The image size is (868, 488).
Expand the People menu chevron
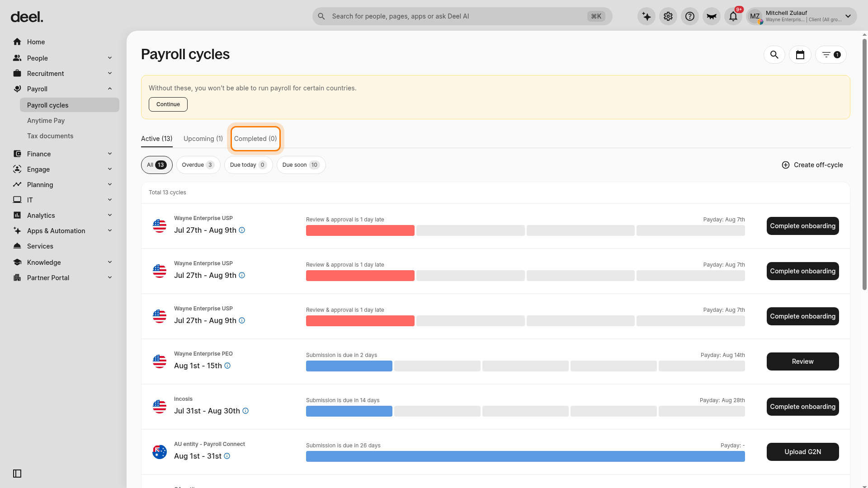point(110,58)
